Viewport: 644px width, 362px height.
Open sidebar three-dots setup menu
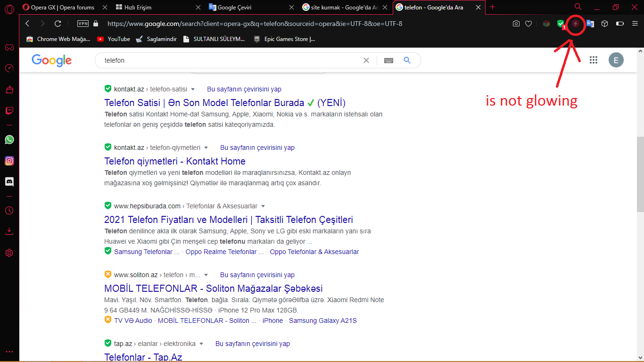click(9, 352)
